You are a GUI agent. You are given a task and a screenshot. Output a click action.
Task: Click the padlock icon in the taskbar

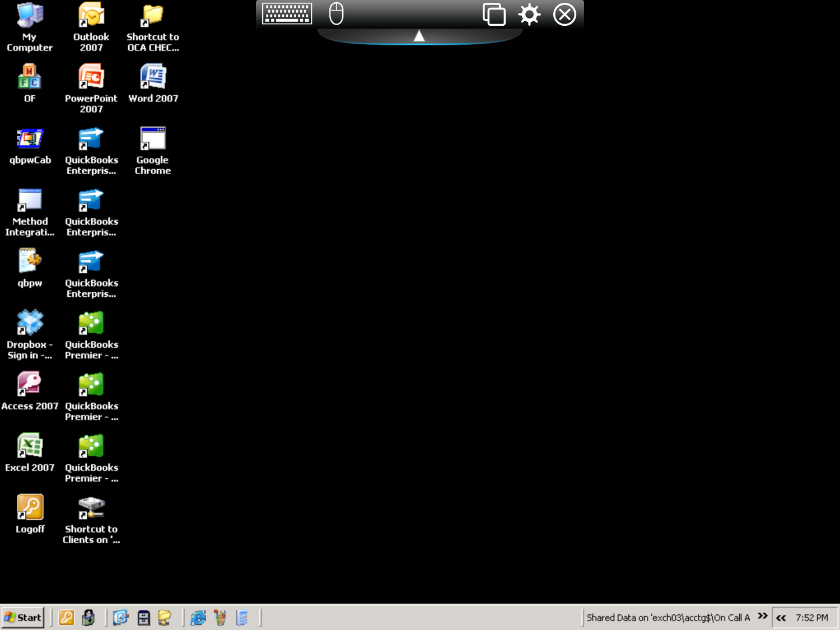pos(88,618)
